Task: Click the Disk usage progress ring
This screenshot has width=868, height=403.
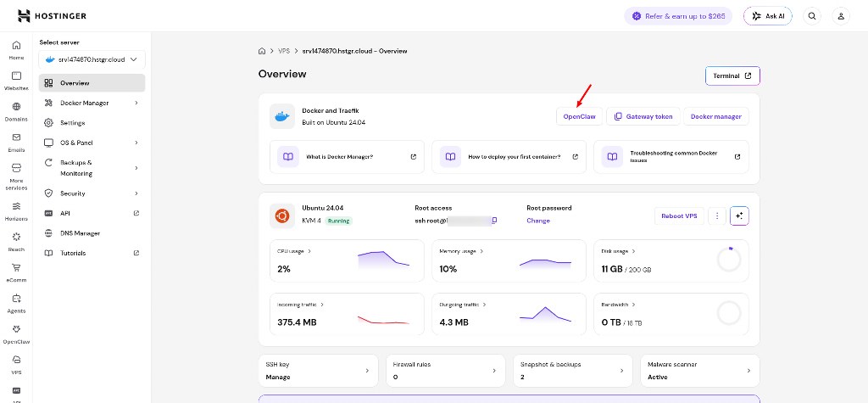Action: (729, 260)
